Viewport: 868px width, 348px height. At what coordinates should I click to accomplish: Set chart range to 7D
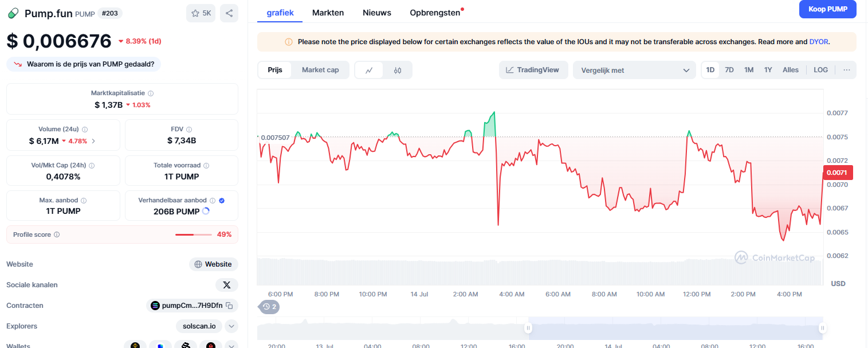[729, 70]
